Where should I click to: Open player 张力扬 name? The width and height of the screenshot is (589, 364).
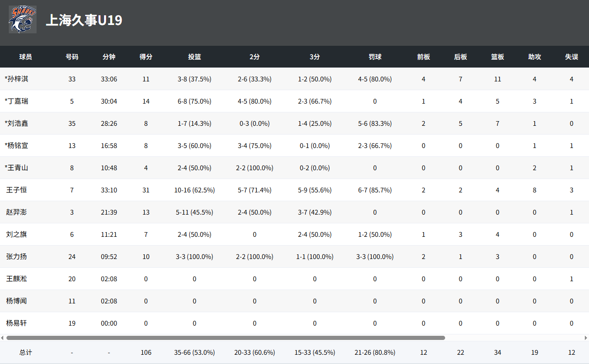click(x=16, y=257)
